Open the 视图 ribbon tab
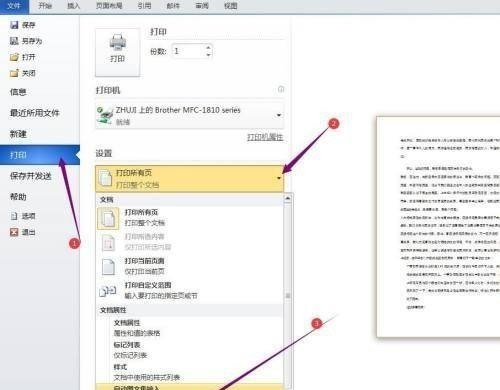Screen dimensions: 500x390 (230, 6)
